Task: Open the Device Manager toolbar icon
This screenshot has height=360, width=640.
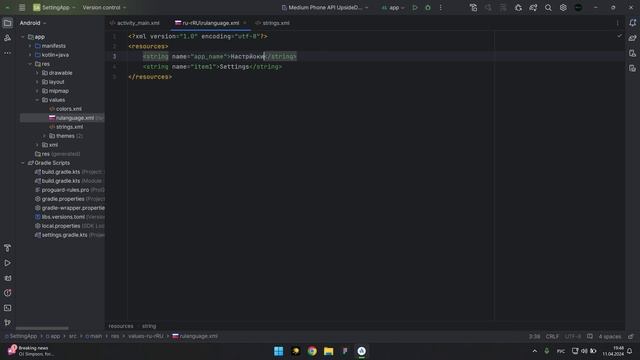Action: click(x=473, y=8)
